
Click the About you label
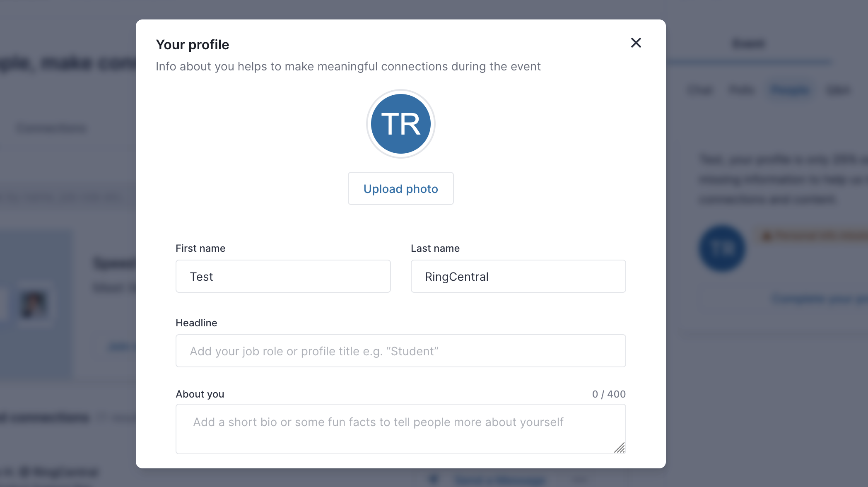[x=200, y=394]
